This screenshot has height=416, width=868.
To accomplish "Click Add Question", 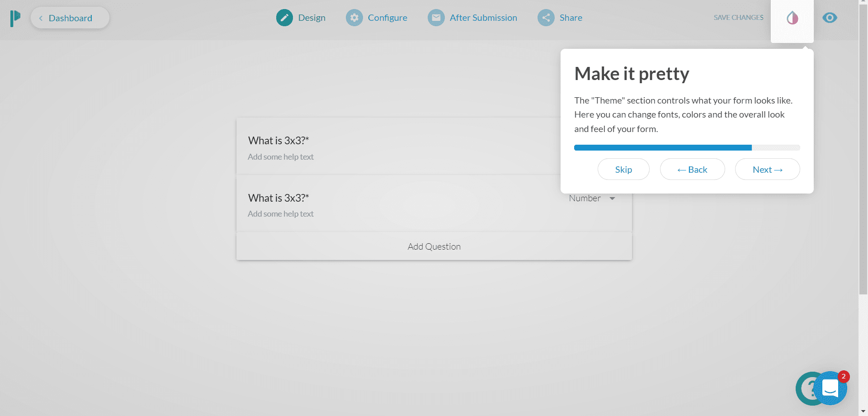I will click(x=434, y=246).
